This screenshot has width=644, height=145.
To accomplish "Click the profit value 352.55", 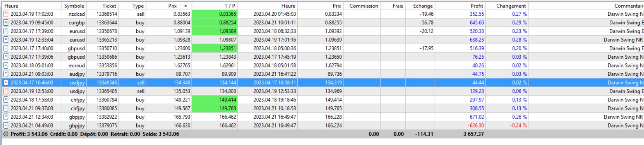I will [477, 14].
